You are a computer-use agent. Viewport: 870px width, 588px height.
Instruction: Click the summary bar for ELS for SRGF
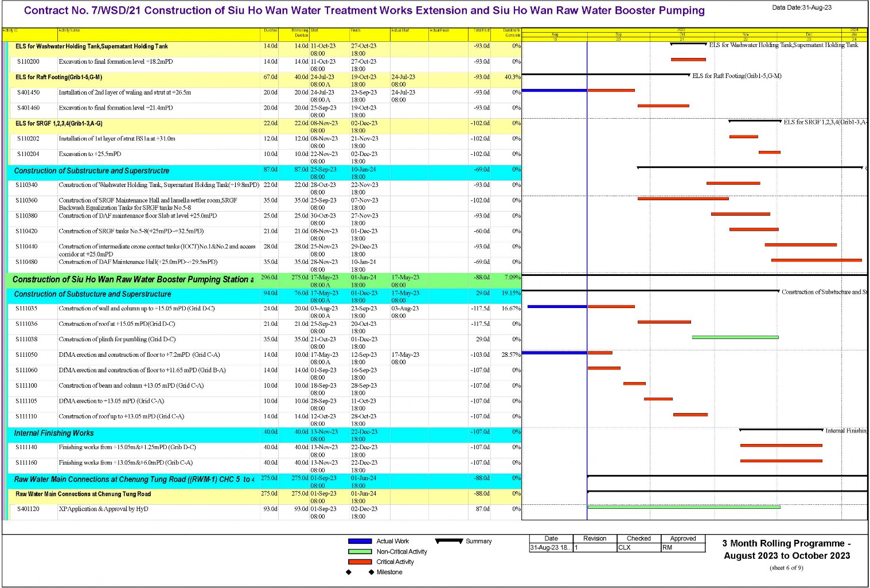point(755,121)
